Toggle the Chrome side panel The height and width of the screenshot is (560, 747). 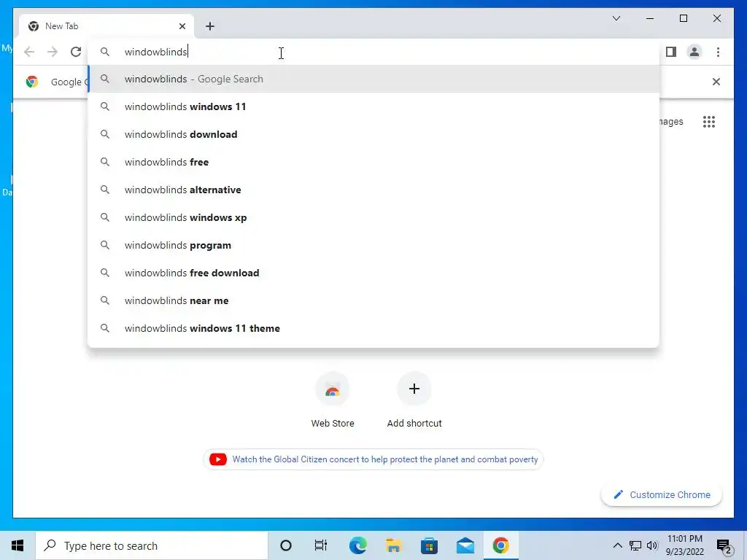click(x=671, y=52)
